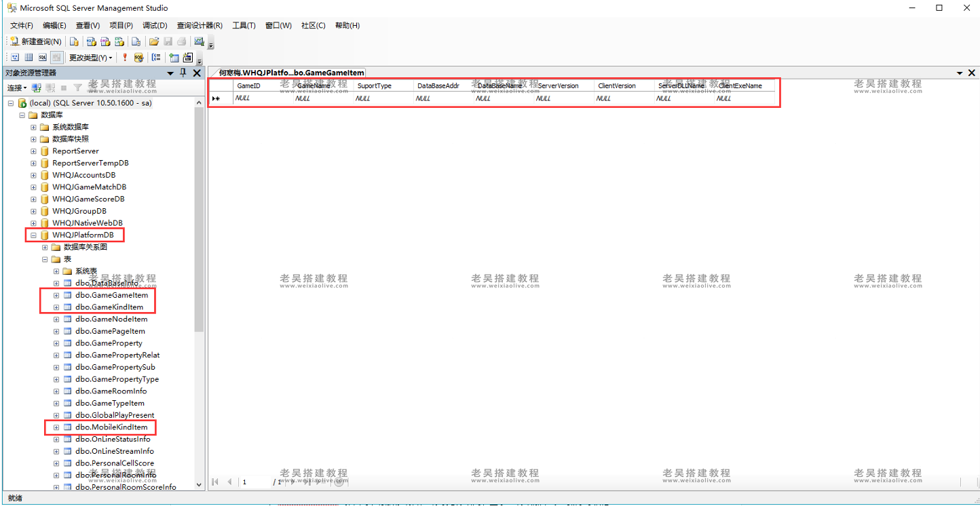Click the Connect Object Explorer icon
Viewport: 980px width, 506px height.
point(37,87)
